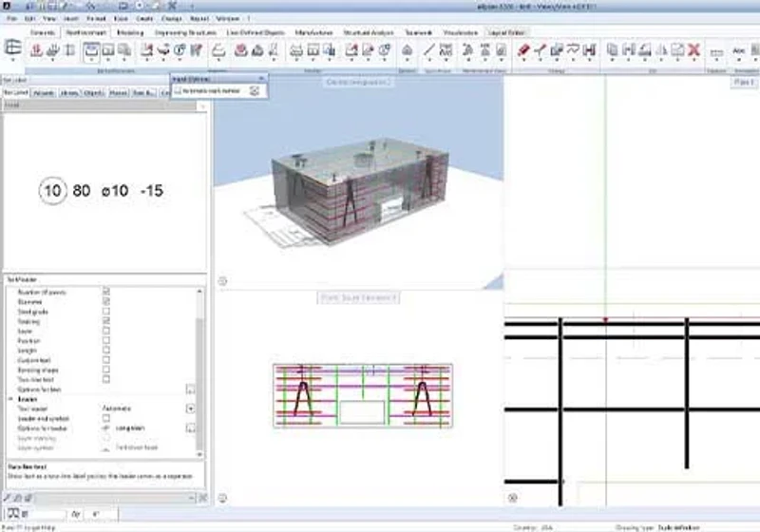
Task: Toggle Automatic mark number checkbox
Action: pos(178,90)
